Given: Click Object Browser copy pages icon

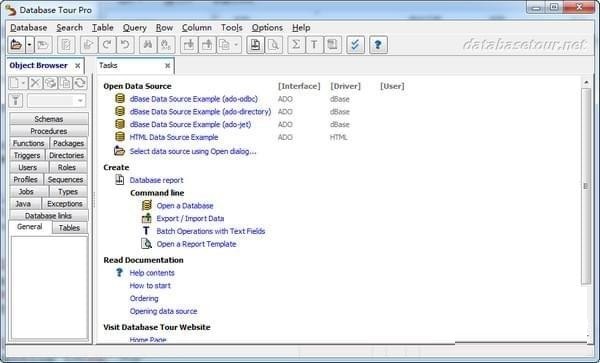Looking at the screenshot, I should (x=65, y=83).
